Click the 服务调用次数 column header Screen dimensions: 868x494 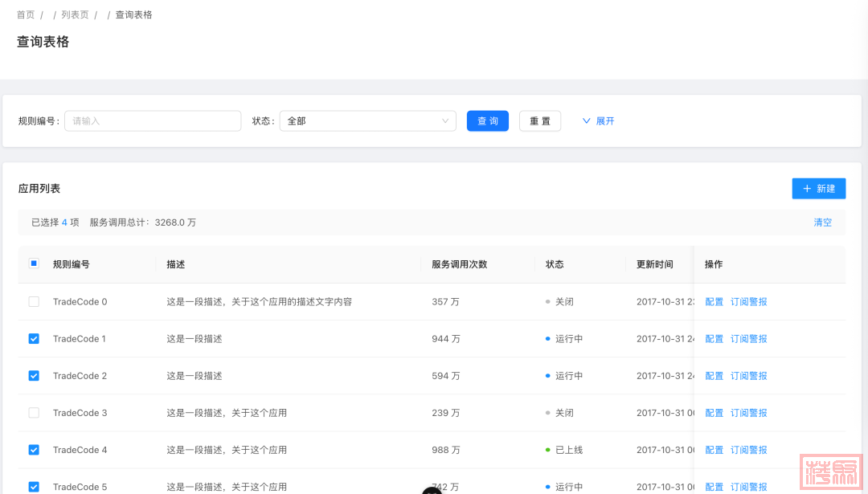point(459,264)
